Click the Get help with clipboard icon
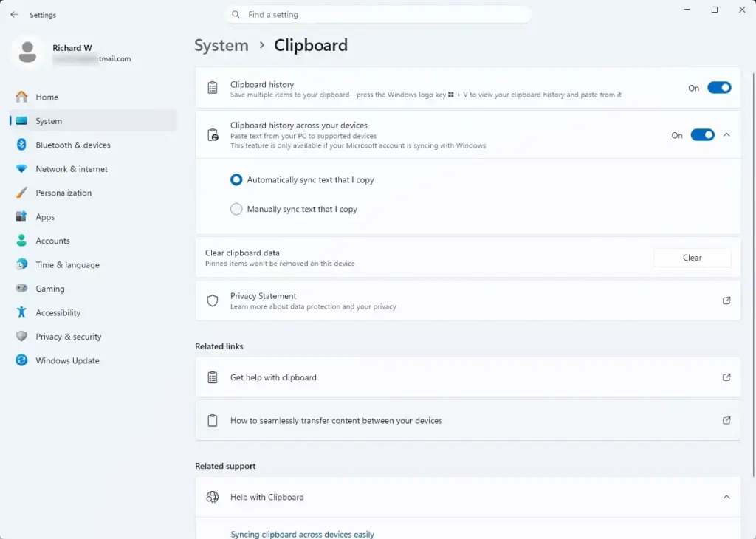 tap(213, 377)
